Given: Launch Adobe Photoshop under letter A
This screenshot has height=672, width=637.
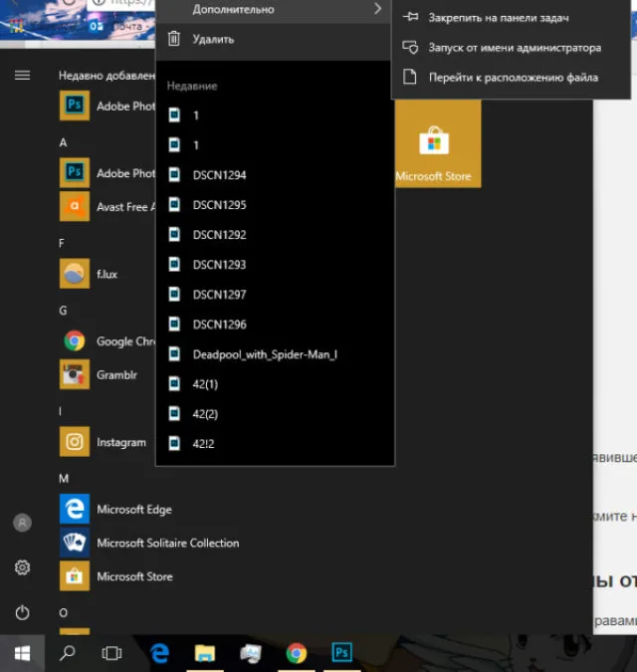Looking at the screenshot, I should pyautogui.click(x=75, y=172).
